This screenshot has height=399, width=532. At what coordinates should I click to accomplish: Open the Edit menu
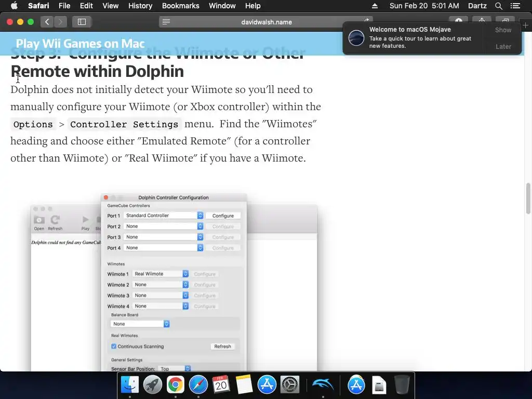tap(86, 6)
